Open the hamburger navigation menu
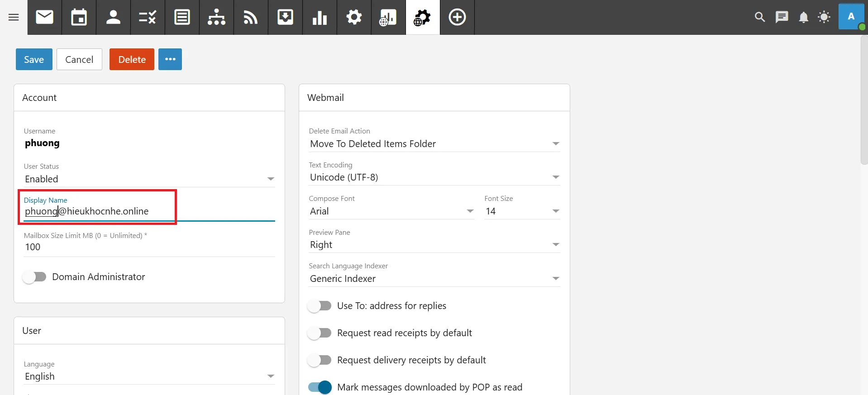868x395 pixels. coord(14,17)
